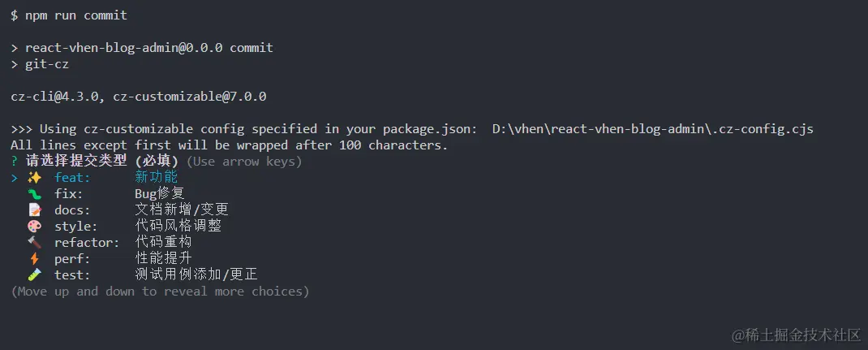Click the 'Move up and down' hint

(160, 292)
